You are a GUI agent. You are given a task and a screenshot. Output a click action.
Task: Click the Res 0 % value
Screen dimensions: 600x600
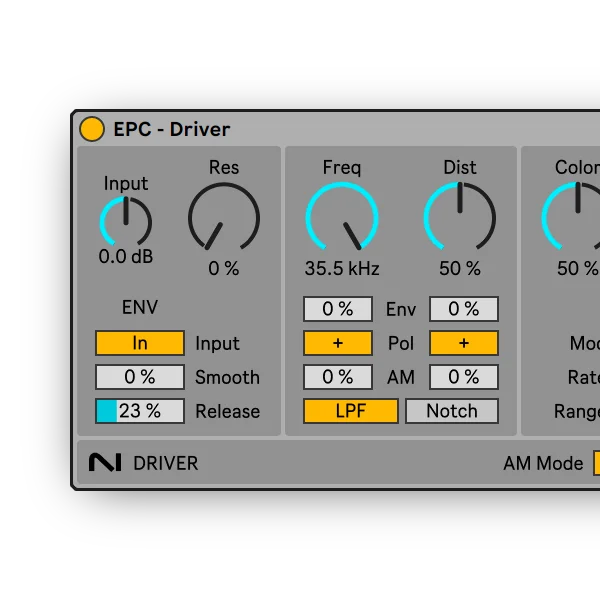[x=224, y=268]
